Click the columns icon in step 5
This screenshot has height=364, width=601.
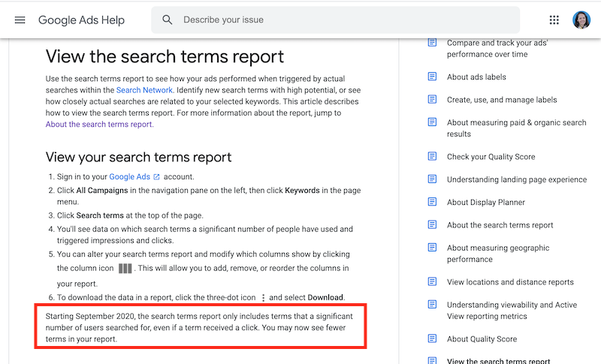pyautogui.click(x=125, y=269)
